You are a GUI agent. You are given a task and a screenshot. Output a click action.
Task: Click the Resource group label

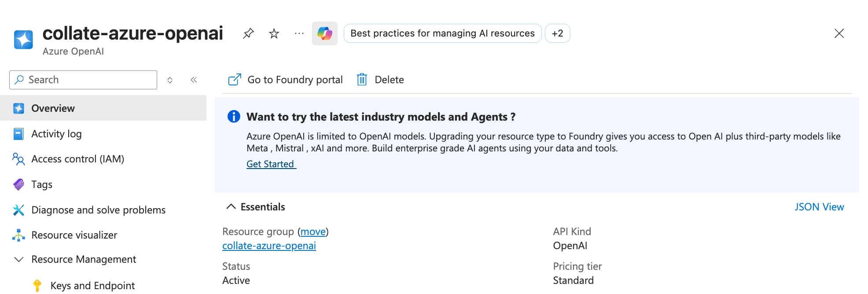click(258, 232)
